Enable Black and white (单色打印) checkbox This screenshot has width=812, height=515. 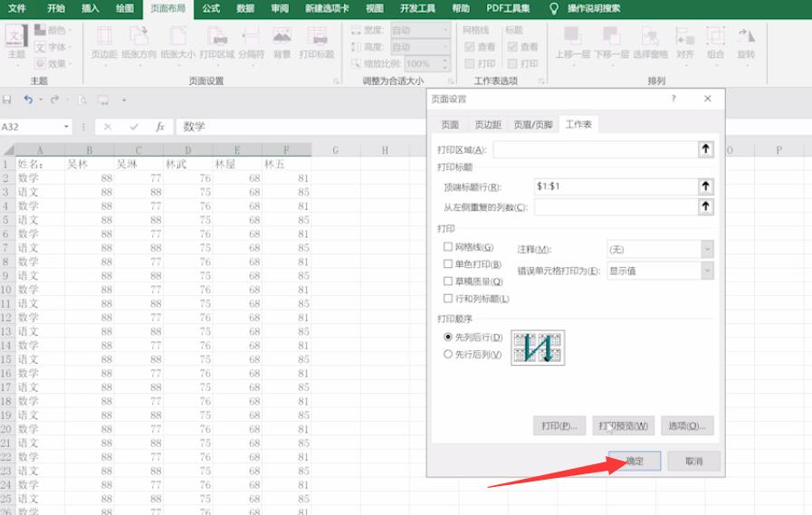click(448, 264)
